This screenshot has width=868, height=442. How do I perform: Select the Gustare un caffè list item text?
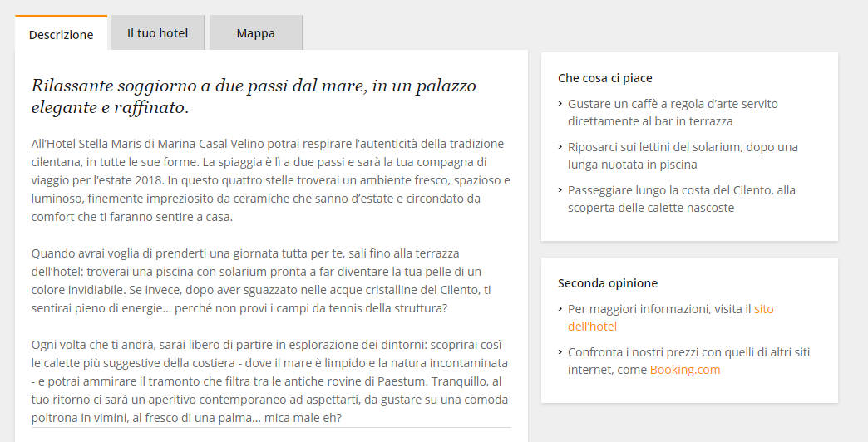(x=672, y=112)
